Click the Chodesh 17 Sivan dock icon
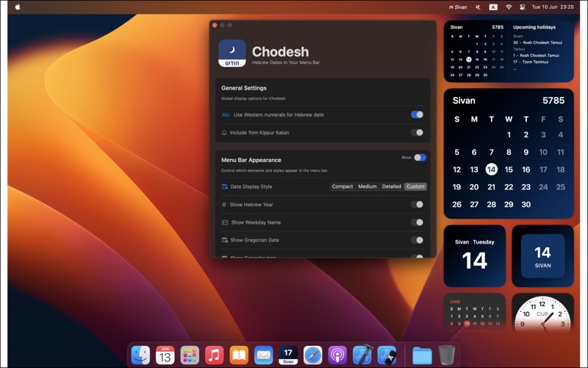Viewport: 588px width, 368px height. point(288,355)
